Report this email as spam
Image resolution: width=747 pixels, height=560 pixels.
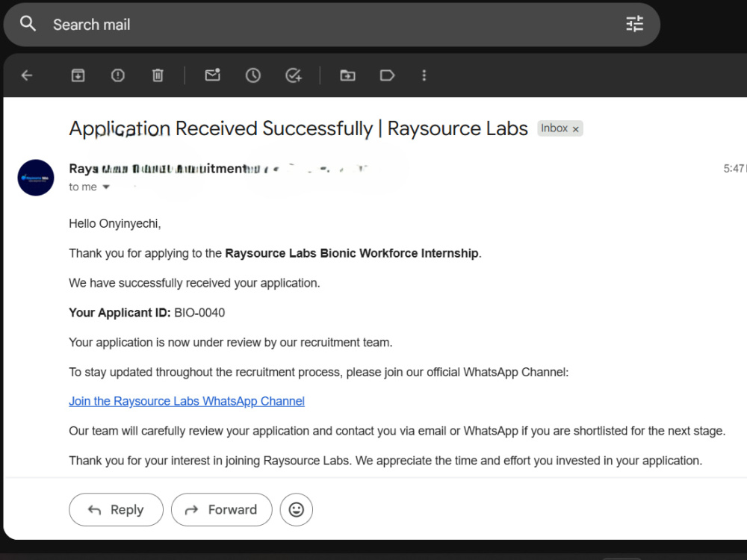click(x=118, y=75)
